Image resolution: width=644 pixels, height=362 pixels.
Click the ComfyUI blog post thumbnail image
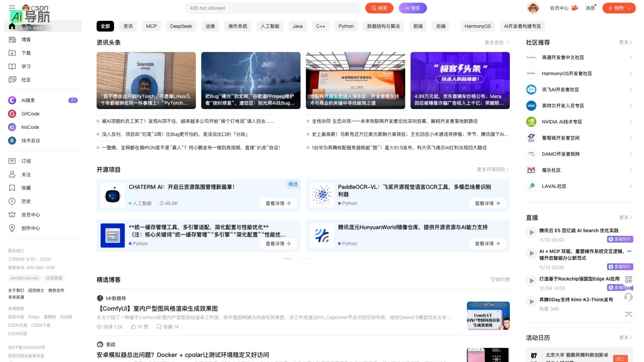click(x=488, y=315)
